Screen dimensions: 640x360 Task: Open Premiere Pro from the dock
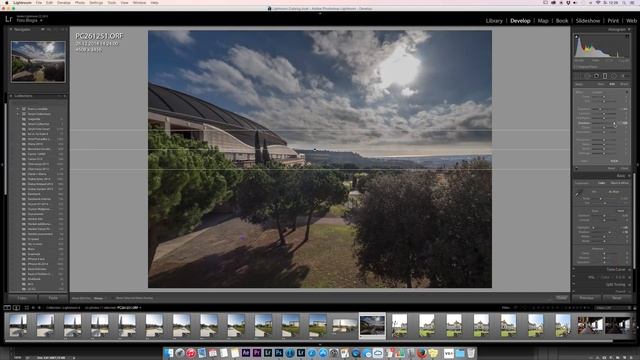point(257,353)
